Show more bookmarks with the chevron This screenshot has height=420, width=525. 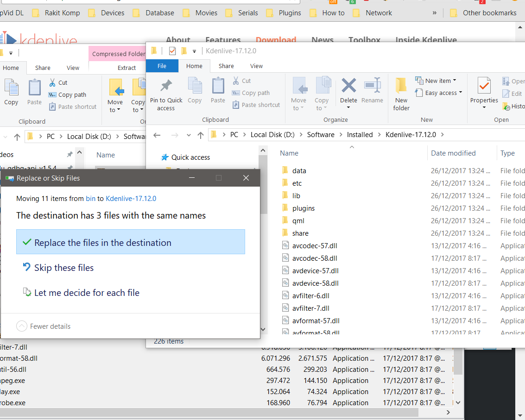(435, 13)
